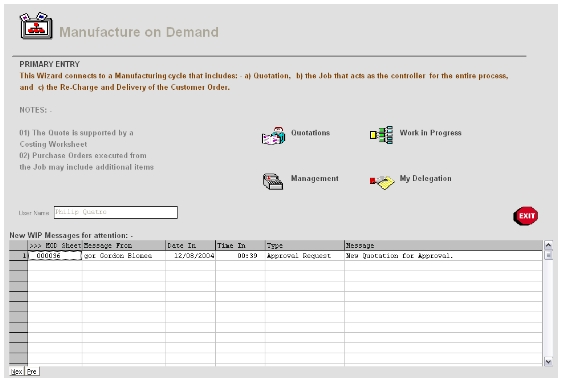Click the Pre button below grid
This screenshot has height=383, width=567.
click(x=32, y=371)
